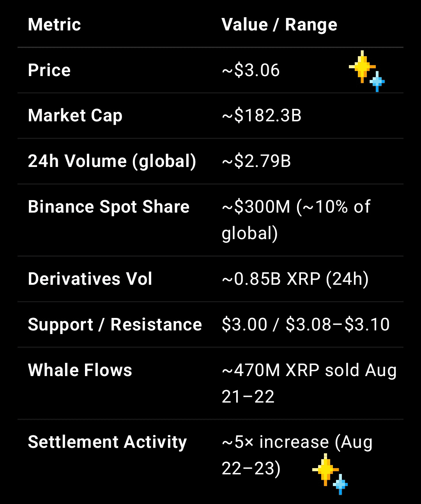Click the ~470M XRP sold value

tap(309, 383)
